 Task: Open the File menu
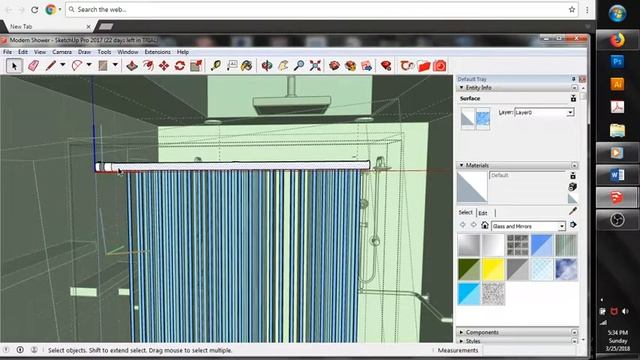pos(7,52)
